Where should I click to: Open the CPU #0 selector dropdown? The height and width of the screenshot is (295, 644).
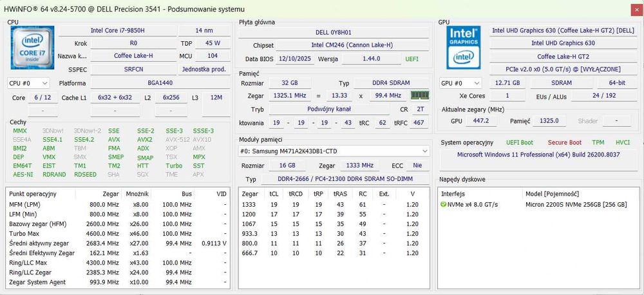tap(28, 83)
